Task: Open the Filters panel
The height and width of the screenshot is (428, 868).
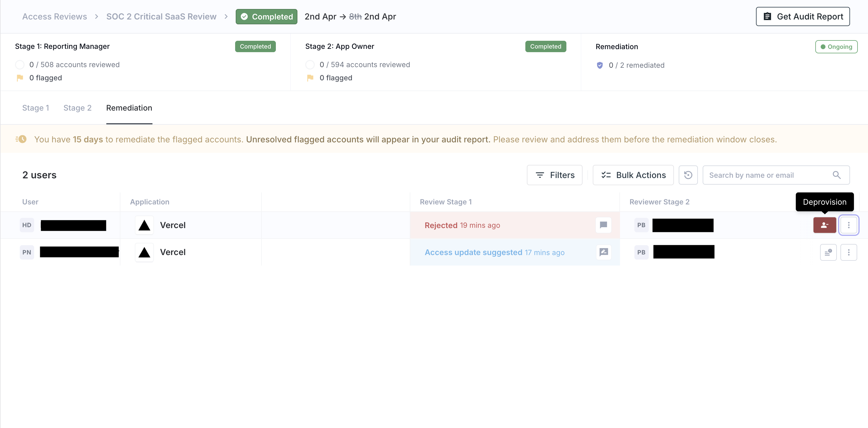Action: 554,175
